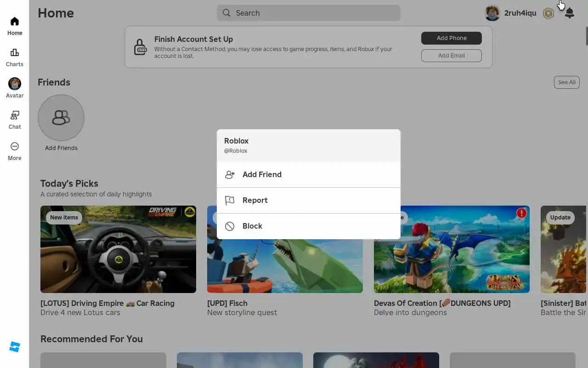Image resolution: width=588 pixels, height=368 pixels.
Task: Click the Update badge on Sinister card
Action: [x=560, y=218]
